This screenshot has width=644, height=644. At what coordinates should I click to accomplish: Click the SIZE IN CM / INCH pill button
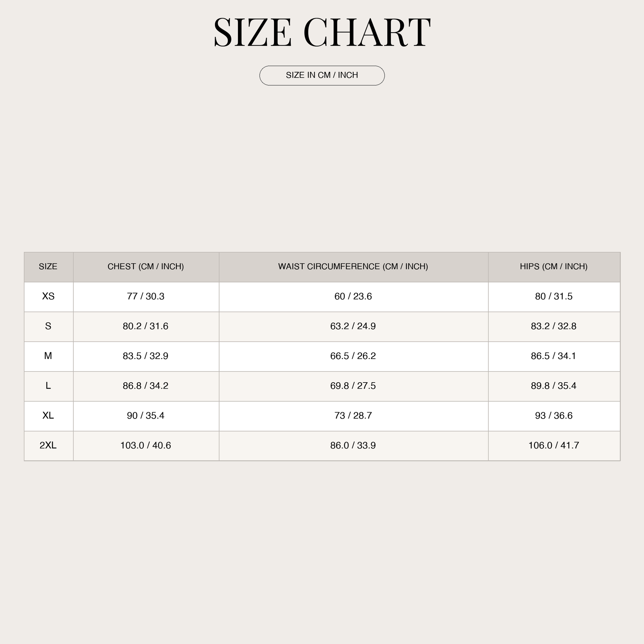(x=322, y=75)
